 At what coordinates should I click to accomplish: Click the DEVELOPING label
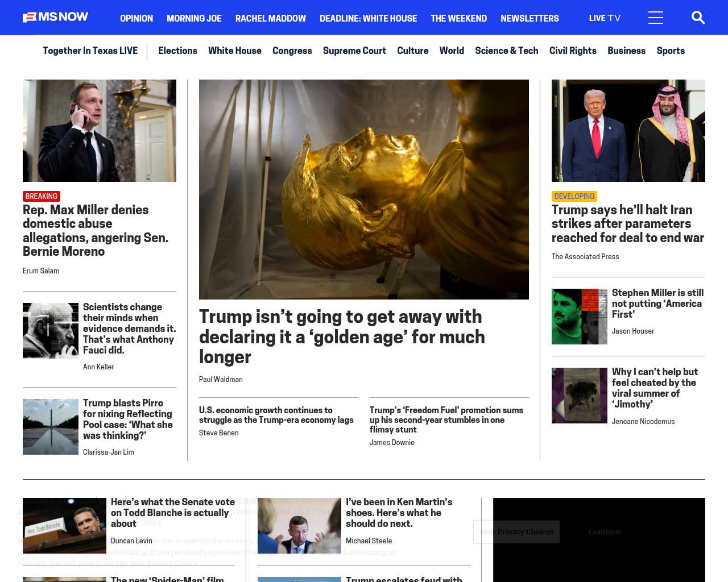coord(574,196)
